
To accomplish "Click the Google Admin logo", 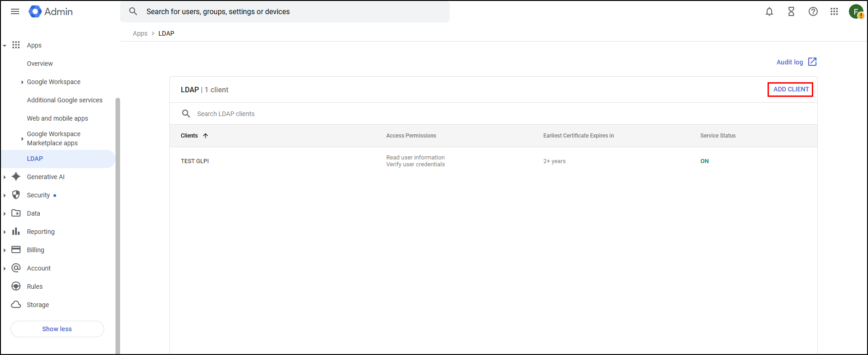I will 51,12.
